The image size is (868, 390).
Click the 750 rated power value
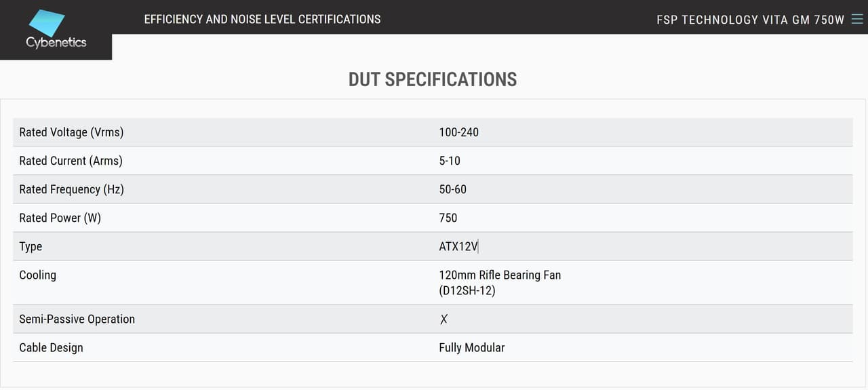click(x=448, y=218)
